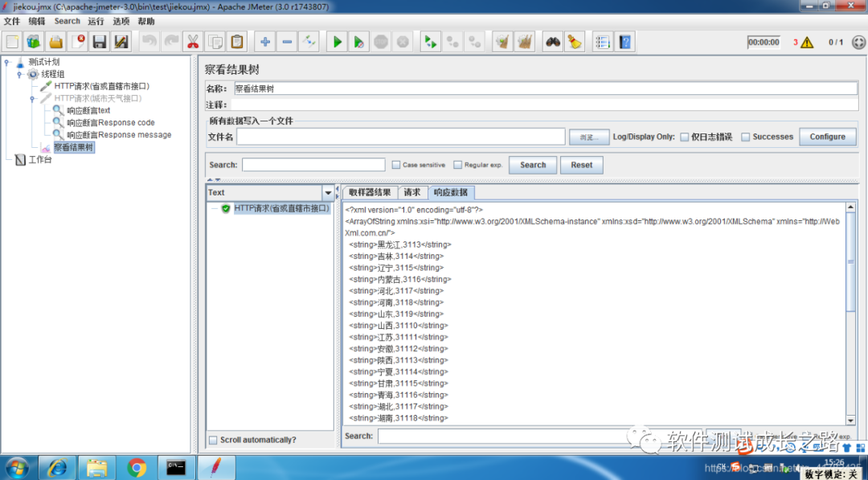Toggle the Case sensitive checkbox
This screenshot has width=868, height=480.
pos(395,165)
